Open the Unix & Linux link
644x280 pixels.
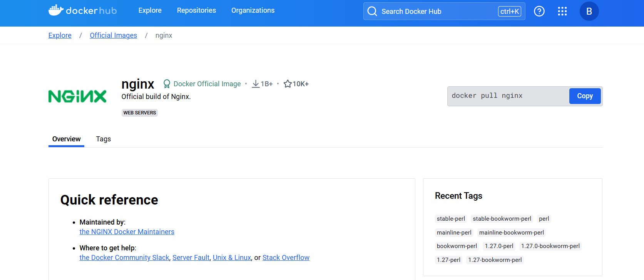232,258
